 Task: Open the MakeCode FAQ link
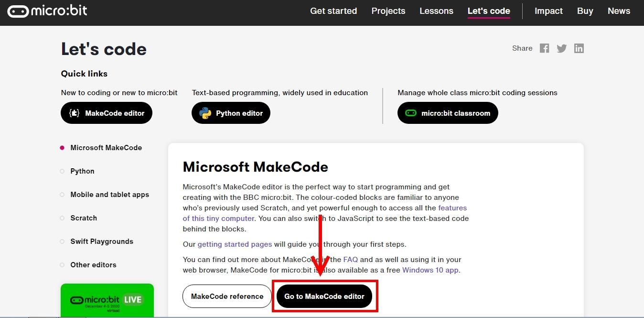350,259
